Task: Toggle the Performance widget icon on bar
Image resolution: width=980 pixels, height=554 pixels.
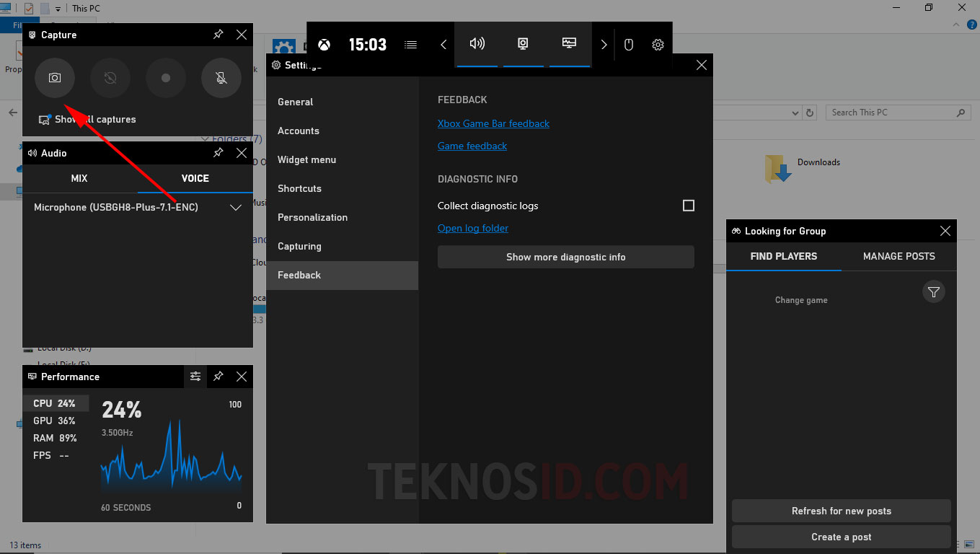Action: (570, 44)
